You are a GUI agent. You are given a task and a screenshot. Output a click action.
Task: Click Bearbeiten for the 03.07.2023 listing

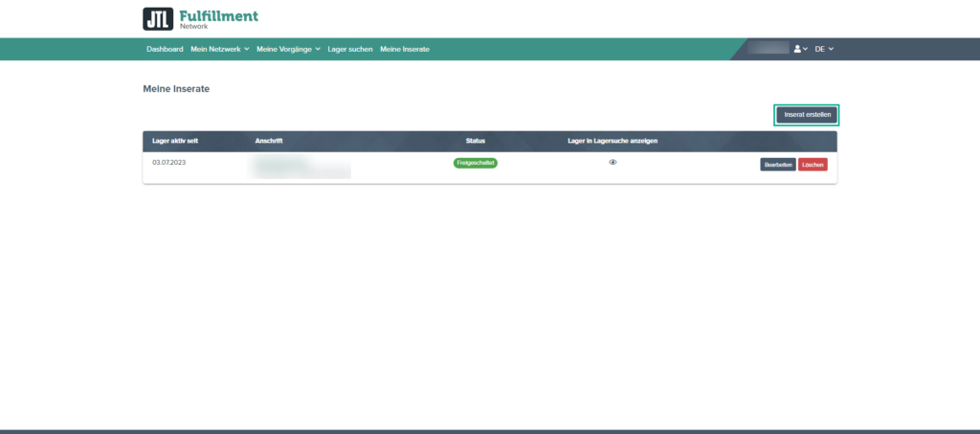778,165
